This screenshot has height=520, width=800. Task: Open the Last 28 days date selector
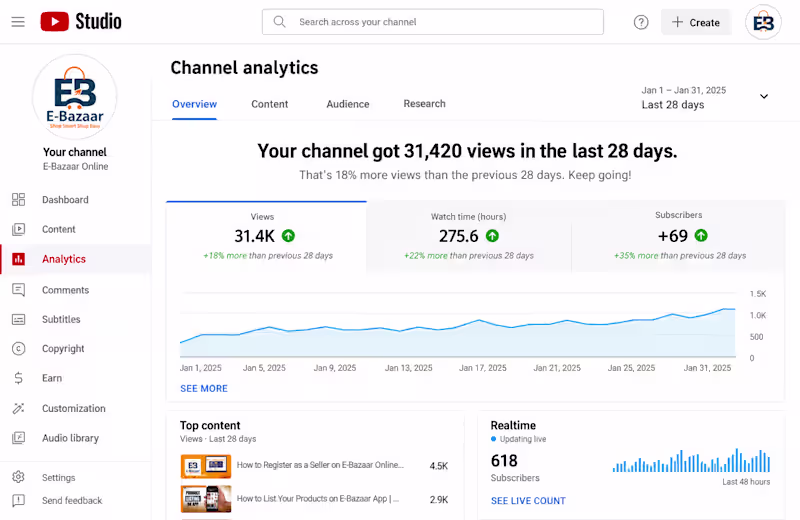pyautogui.click(x=673, y=105)
